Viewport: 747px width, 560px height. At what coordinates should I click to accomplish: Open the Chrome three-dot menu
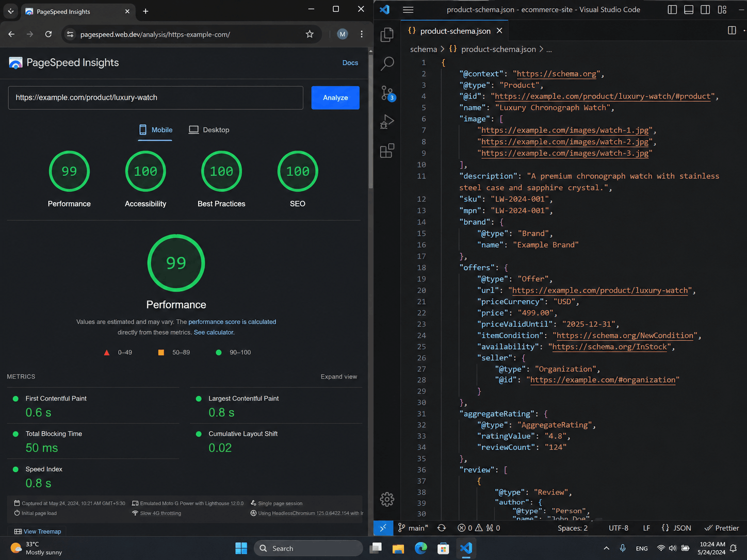point(362,34)
